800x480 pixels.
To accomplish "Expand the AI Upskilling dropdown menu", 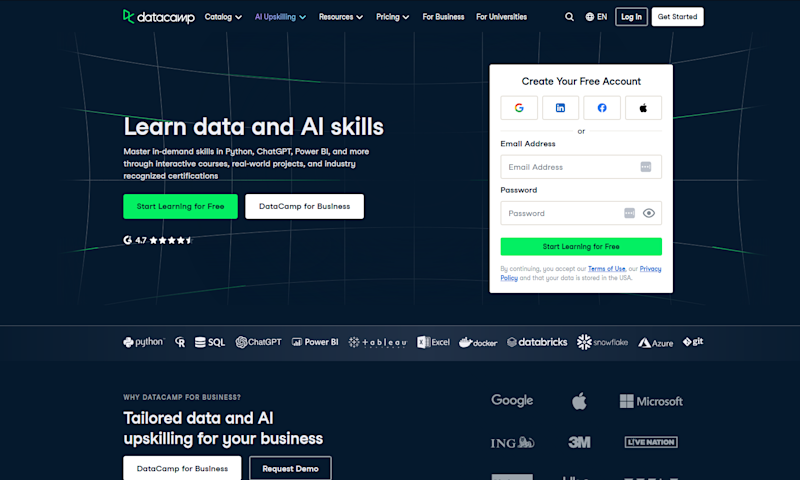I will (x=280, y=17).
